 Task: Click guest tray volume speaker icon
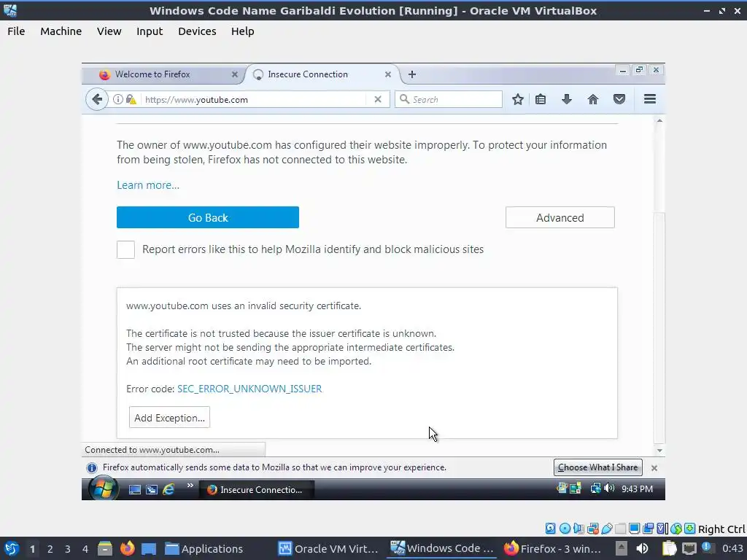[x=609, y=488]
